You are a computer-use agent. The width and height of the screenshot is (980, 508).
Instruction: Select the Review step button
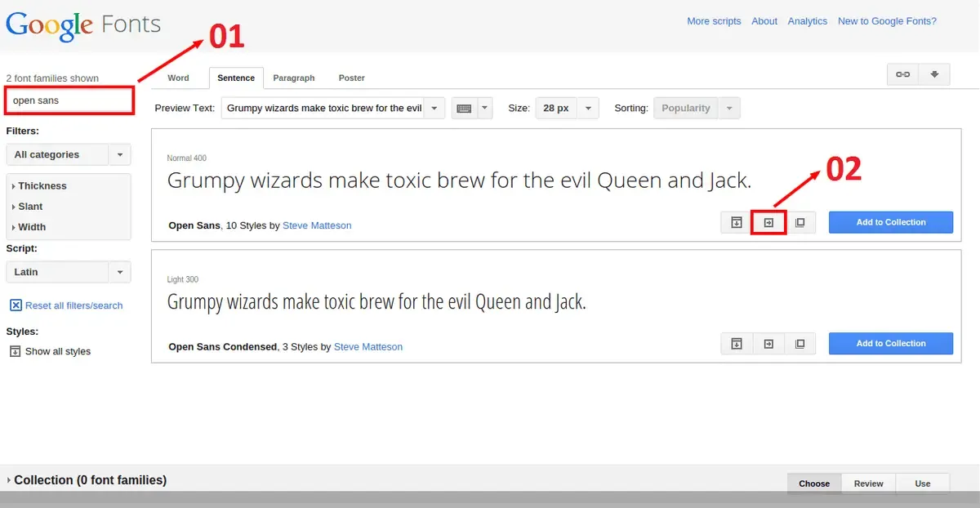pyautogui.click(x=869, y=483)
